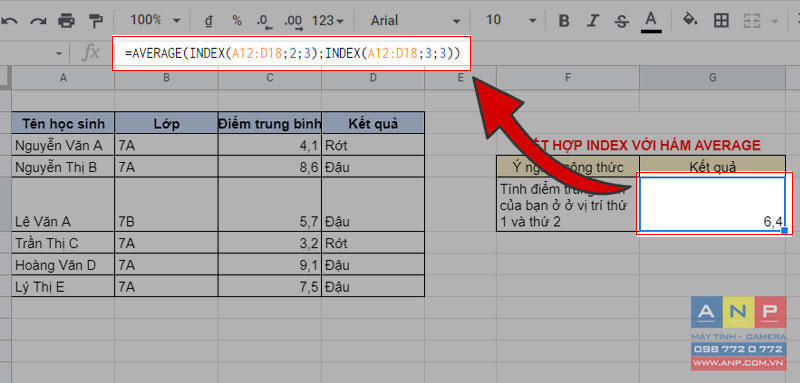Select the Paint format roller icon
The width and height of the screenshot is (800, 383).
click(x=95, y=20)
